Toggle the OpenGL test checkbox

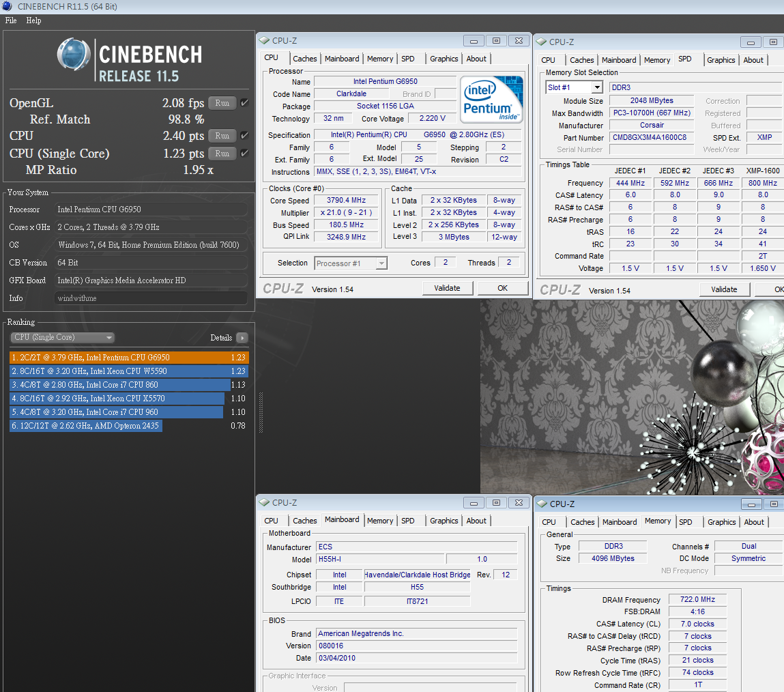tap(244, 103)
